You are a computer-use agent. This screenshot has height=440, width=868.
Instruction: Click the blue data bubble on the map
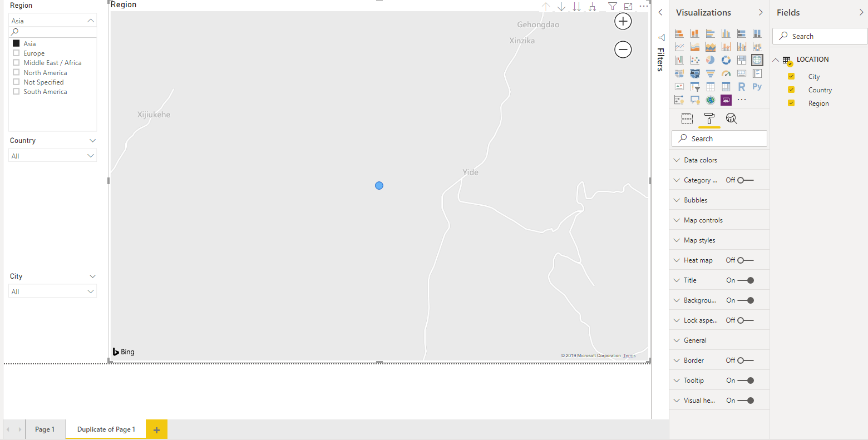coord(379,186)
